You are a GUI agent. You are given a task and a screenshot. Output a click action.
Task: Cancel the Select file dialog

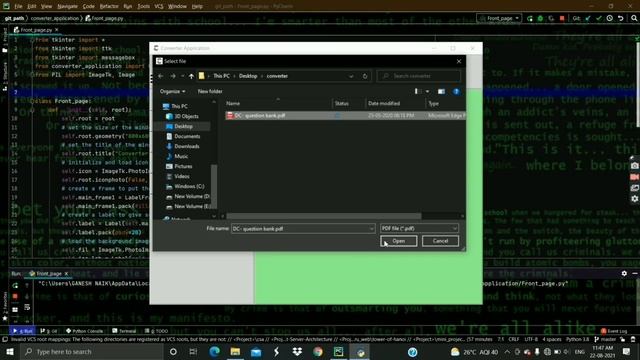(x=440, y=241)
